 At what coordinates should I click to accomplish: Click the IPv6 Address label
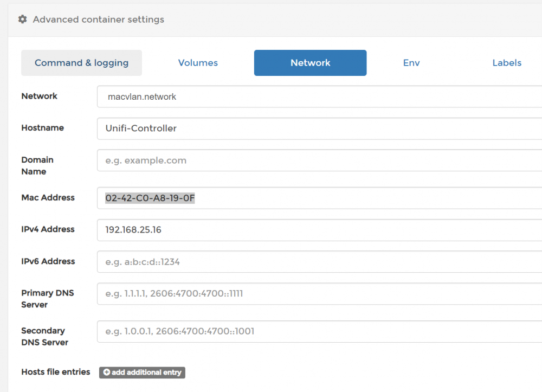pos(48,261)
